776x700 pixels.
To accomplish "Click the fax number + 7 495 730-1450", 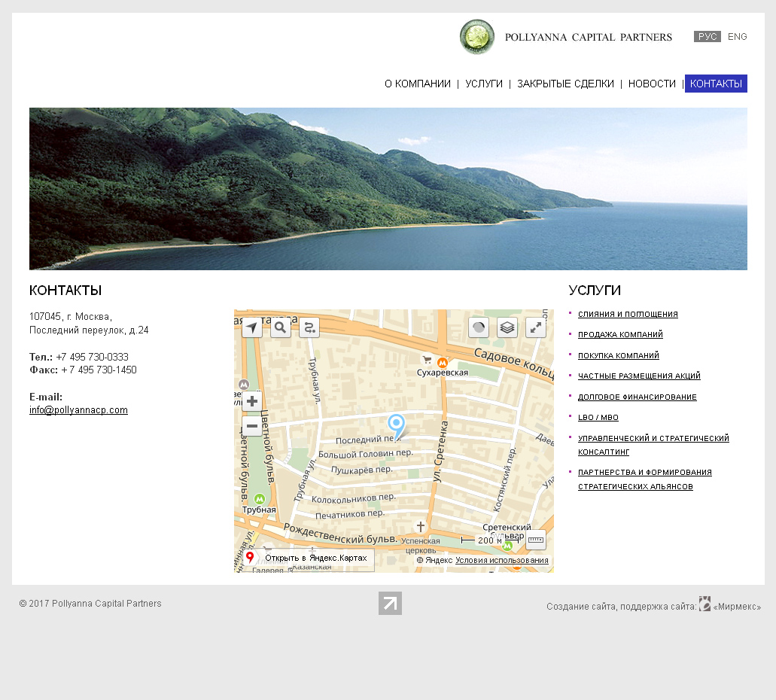I will coord(99,370).
